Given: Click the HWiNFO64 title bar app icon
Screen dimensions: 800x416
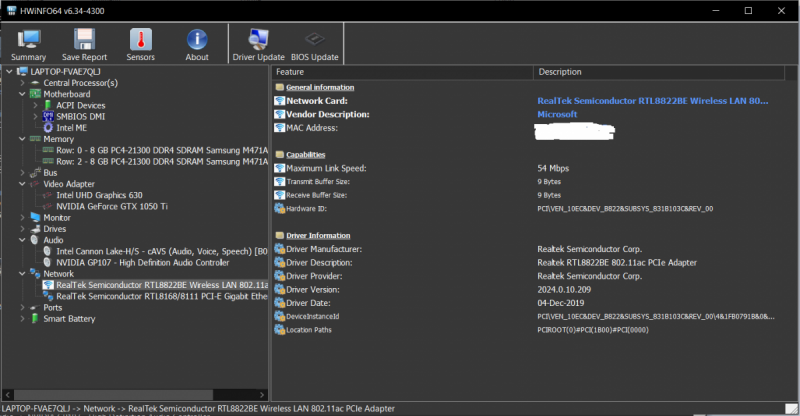Looking at the screenshot, I should pyautogui.click(x=12, y=11).
